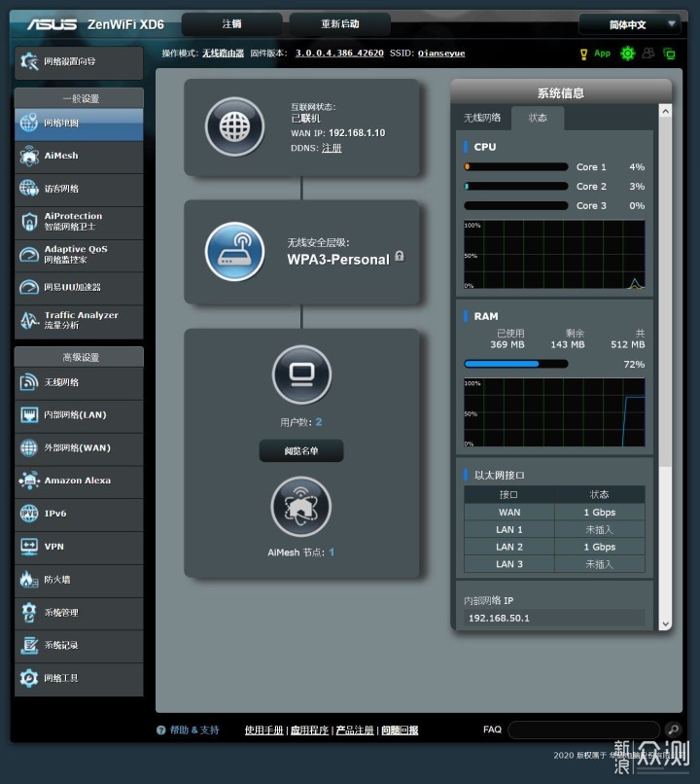Screen dimensions: 700x784
Task: Open AiProtection shield icon
Action: click(x=29, y=222)
